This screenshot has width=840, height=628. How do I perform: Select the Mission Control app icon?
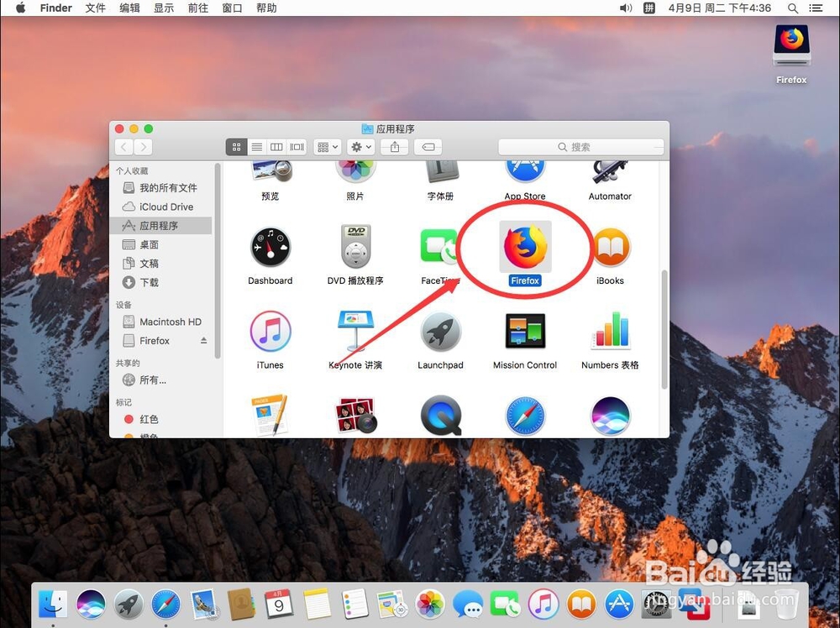tap(525, 331)
